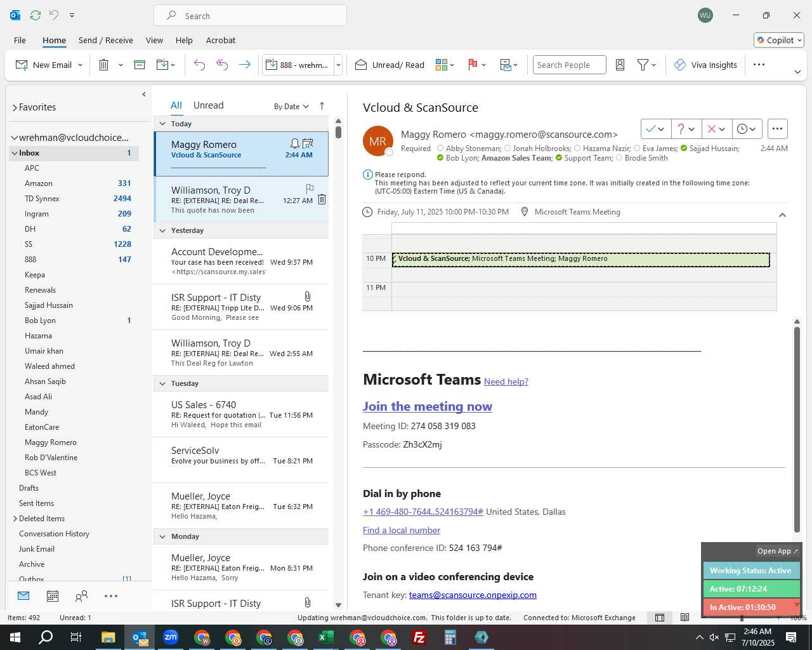This screenshot has width=812, height=650.
Task: Click the Need help? link
Action: pos(506,381)
